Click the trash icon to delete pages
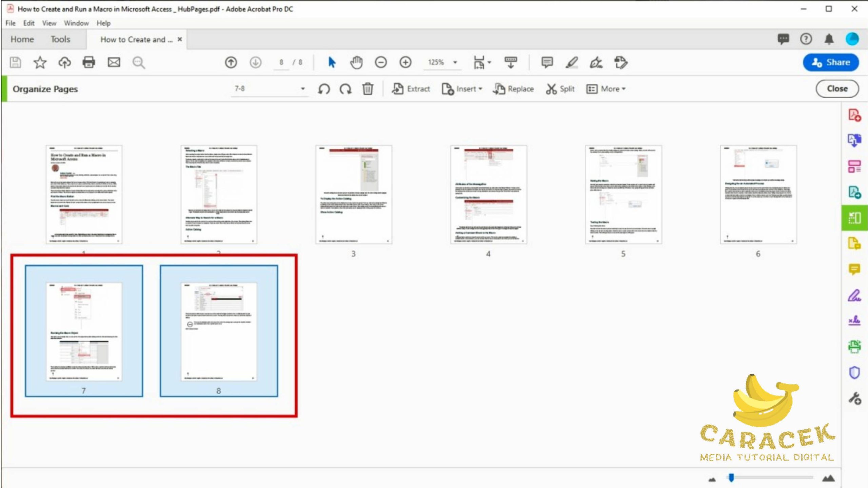 [368, 89]
